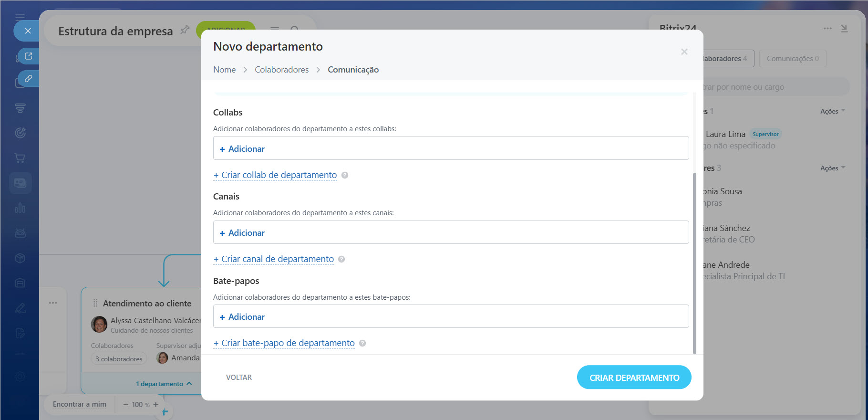This screenshot has height=420, width=868.
Task: Click Adicionar field under Canais
Action: [x=450, y=232]
